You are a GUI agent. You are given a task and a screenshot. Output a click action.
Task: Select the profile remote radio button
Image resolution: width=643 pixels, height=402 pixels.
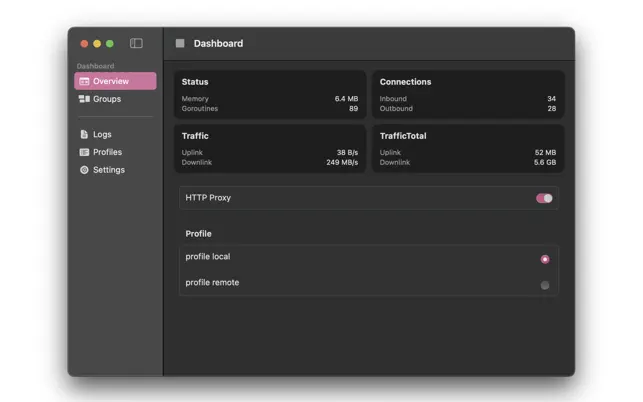tap(545, 285)
